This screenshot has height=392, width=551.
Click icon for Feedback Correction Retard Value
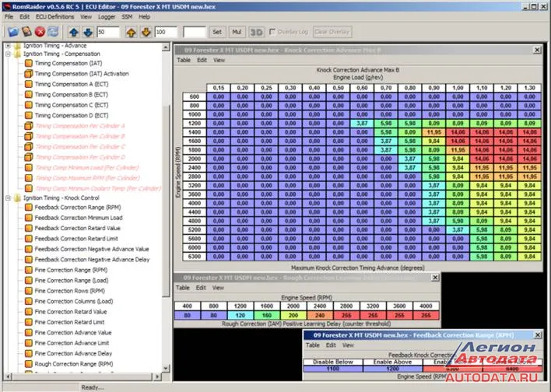pyautogui.click(x=29, y=229)
